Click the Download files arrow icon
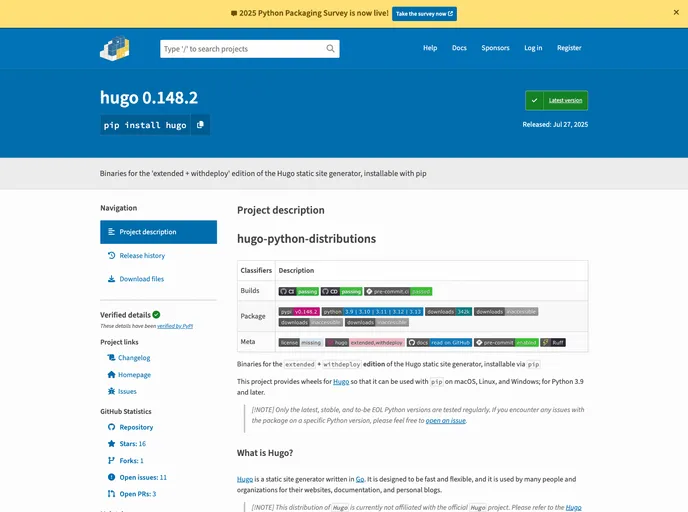The image size is (688, 512). click(111, 279)
